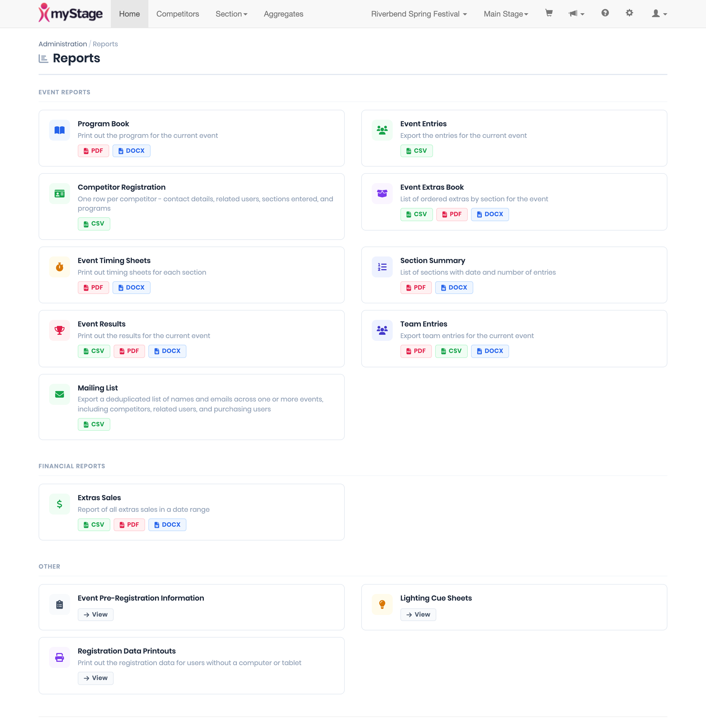
Task: Expand the Riverbend Spring Festival dropdown
Action: click(x=419, y=14)
